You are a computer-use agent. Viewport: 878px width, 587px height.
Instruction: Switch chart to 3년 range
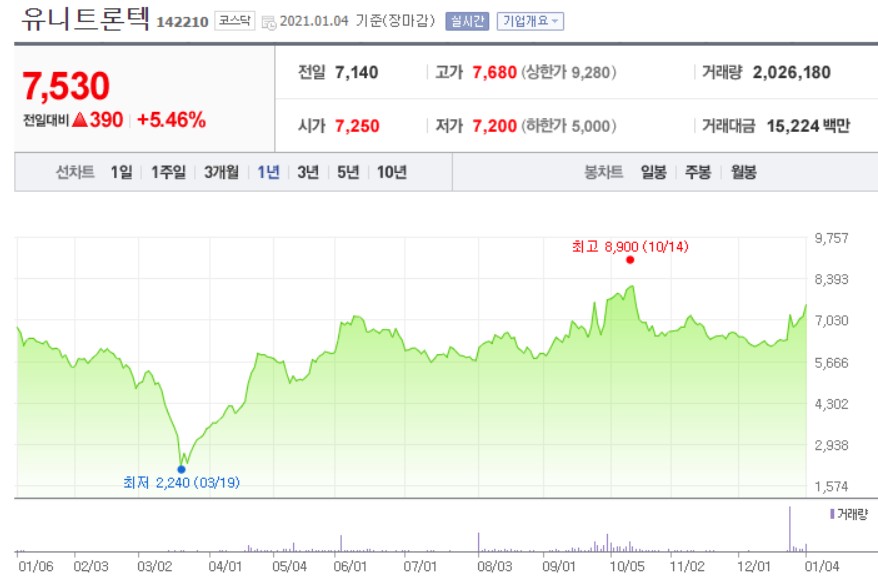tap(308, 172)
